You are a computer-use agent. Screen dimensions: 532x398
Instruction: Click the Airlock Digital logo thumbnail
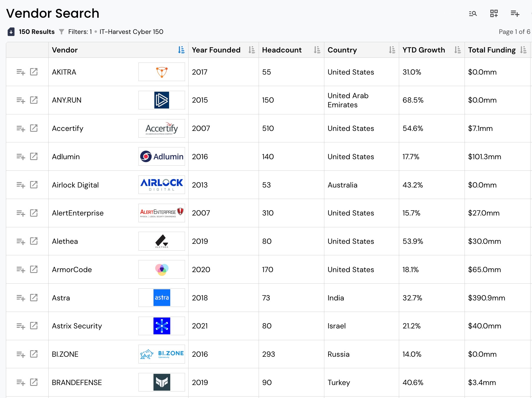(162, 185)
